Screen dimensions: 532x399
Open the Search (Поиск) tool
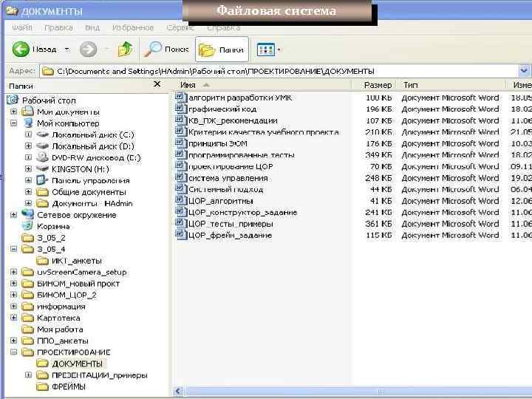click(x=166, y=50)
